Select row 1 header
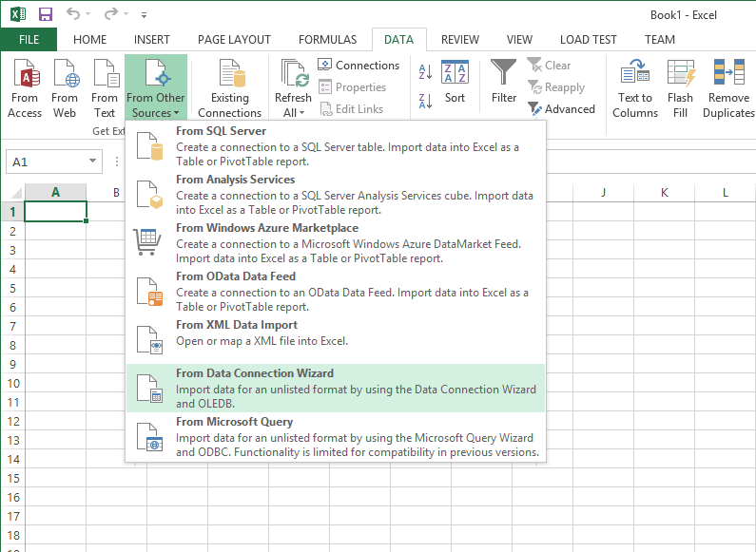The width and height of the screenshot is (756, 552). (x=12, y=212)
